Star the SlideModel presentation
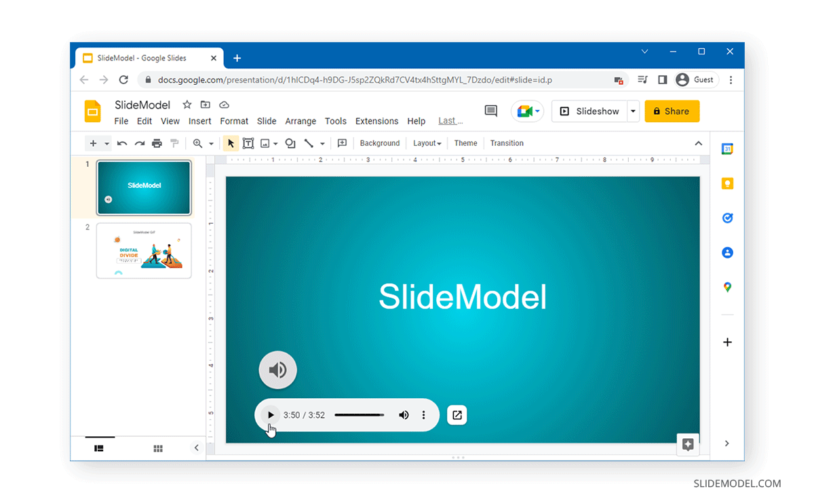This screenshot has width=814, height=504. click(x=187, y=104)
